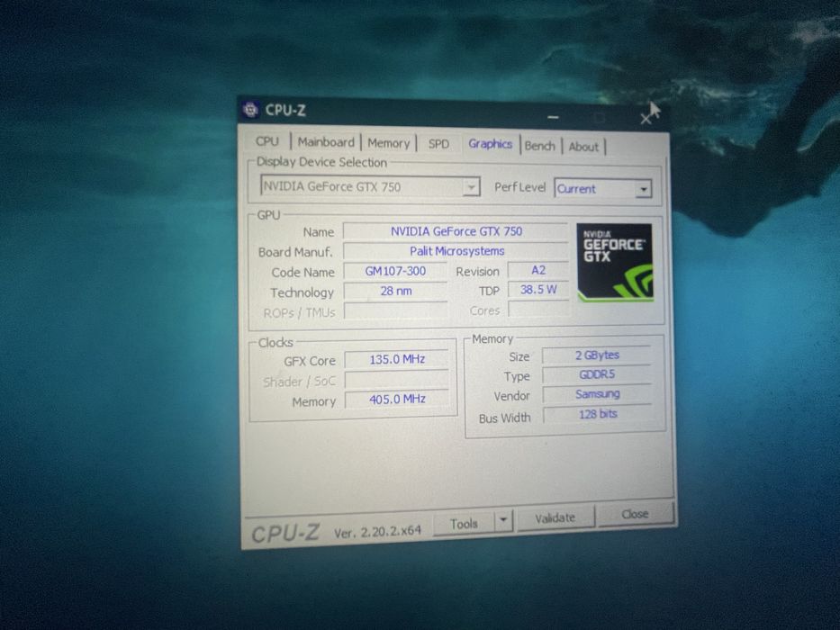Screen dimensions: 840x630
Task: Click the empty Cores field
Action: (538, 309)
